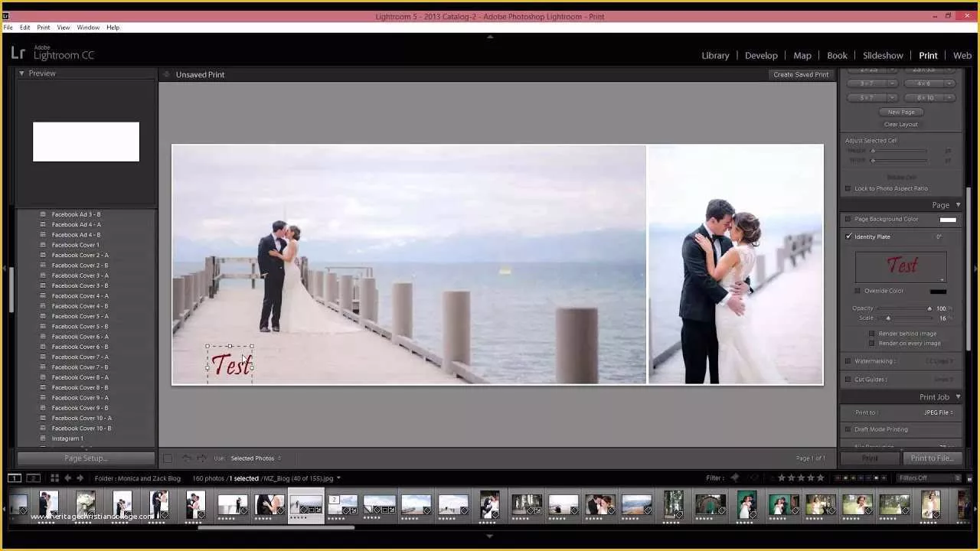This screenshot has height=551, width=980.
Task: Click template icon for Instagram 1
Action: tap(43, 439)
